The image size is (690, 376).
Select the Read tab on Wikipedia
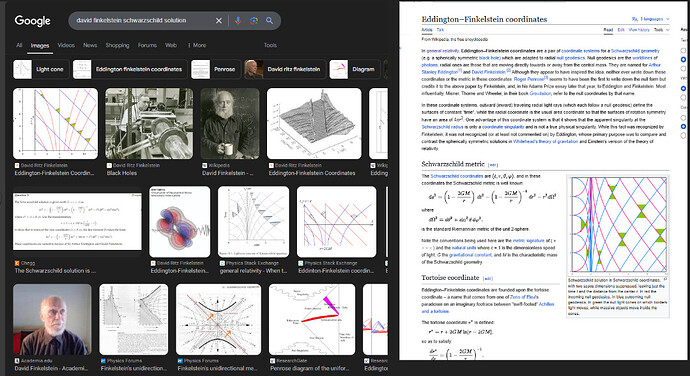point(608,30)
